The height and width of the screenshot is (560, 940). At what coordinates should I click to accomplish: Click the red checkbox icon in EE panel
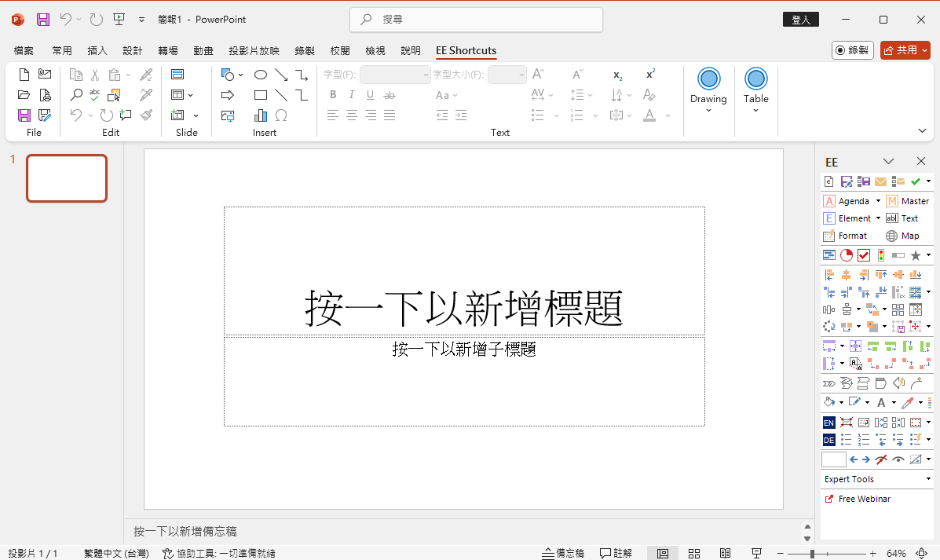tap(864, 255)
